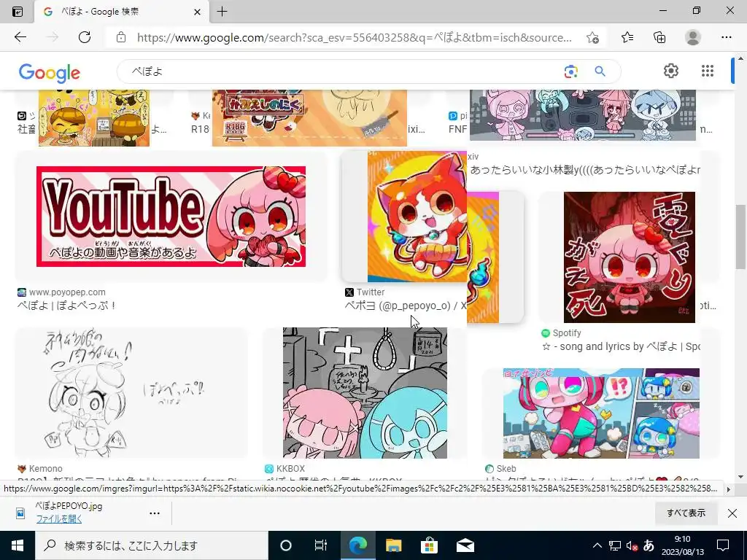Click すべて表示 to show all downloads

[686, 513]
